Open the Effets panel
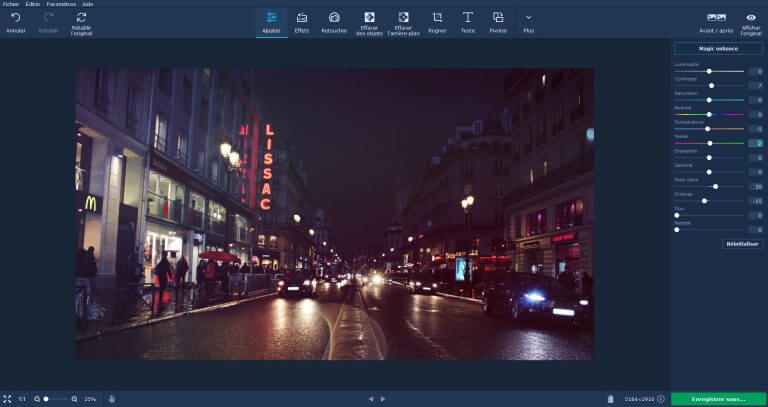This screenshot has height=407, width=768. click(302, 23)
